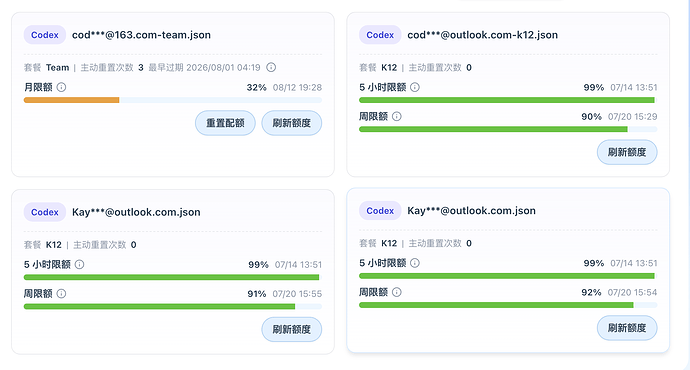Click the 90% weekly limit progress bar
690x370 pixels.
coord(508,129)
